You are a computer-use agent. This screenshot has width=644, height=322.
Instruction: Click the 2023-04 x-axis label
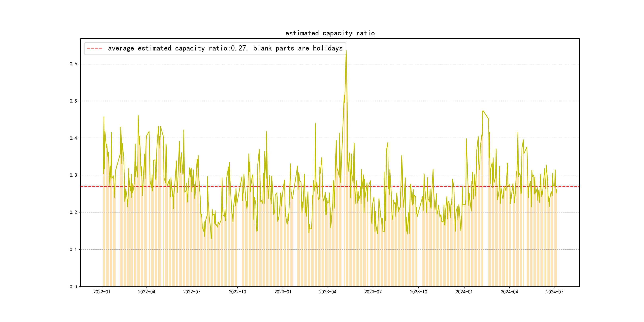click(x=328, y=292)
